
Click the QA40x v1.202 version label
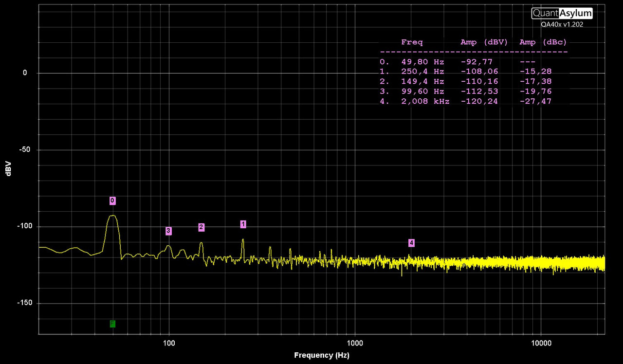[562, 24]
